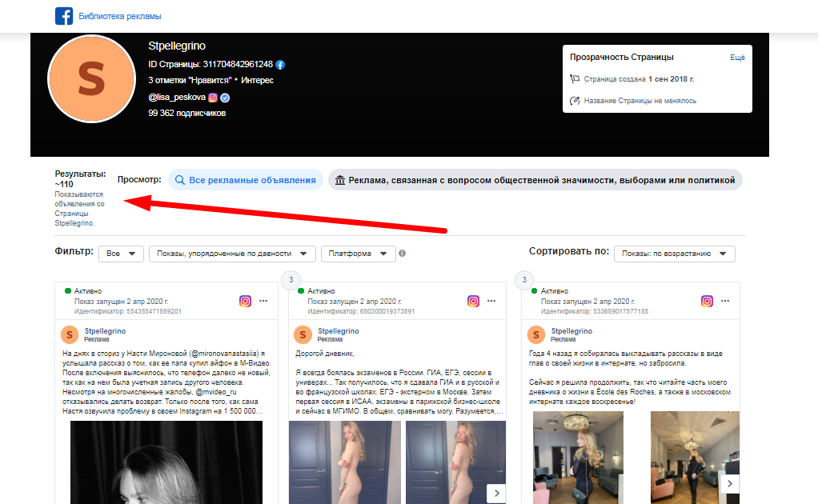This screenshot has width=818, height=504.
Task: Click the next arrow in the second ad's carousel
Action: coord(496,493)
